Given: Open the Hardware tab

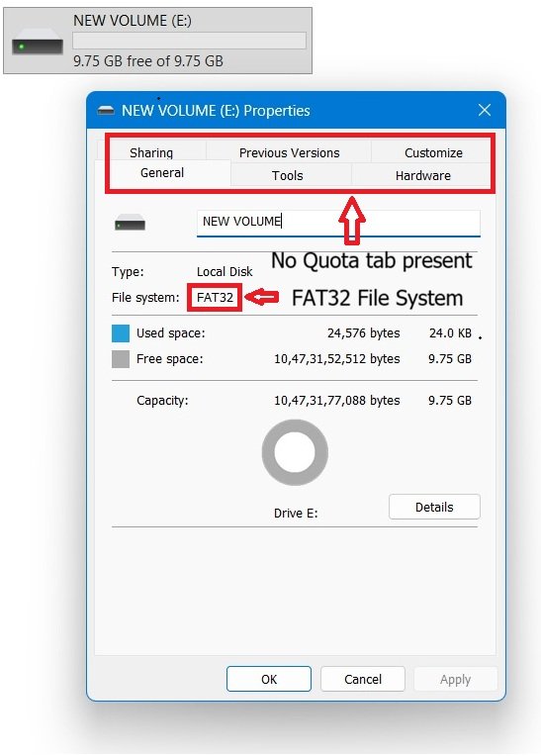Looking at the screenshot, I should pos(423,175).
